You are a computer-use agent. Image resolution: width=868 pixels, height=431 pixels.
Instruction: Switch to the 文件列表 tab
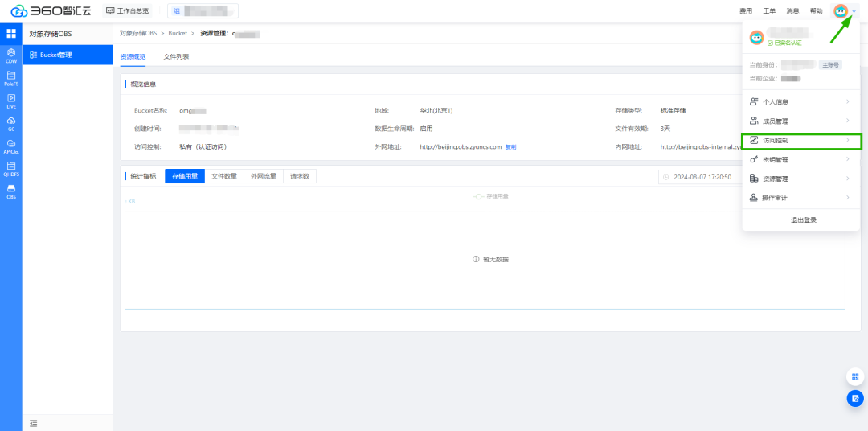(176, 56)
